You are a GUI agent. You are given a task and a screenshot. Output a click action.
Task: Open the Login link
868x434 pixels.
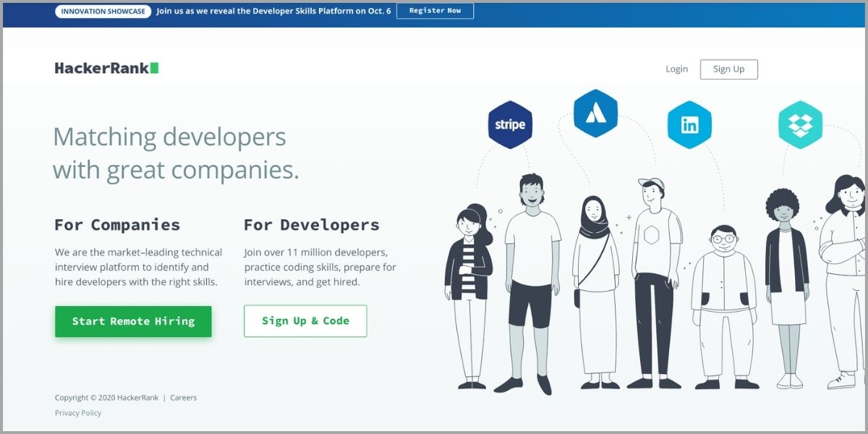click(x=676, y=69)
